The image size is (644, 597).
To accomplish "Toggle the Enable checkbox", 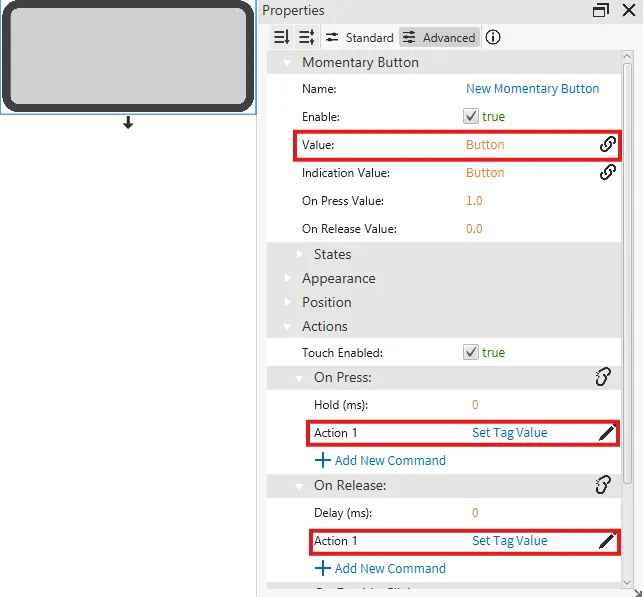I will [471, 117].
